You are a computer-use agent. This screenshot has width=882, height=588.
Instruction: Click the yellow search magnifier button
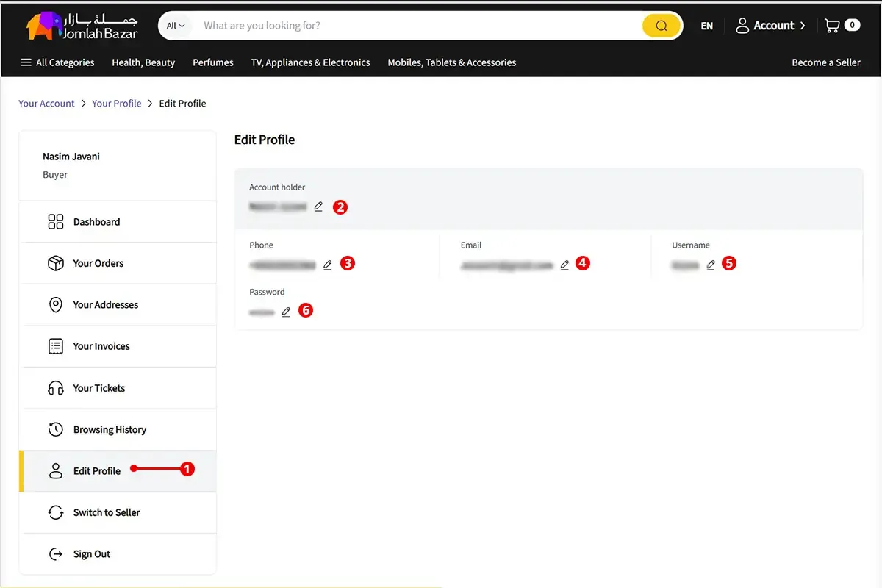click(661, 26)
